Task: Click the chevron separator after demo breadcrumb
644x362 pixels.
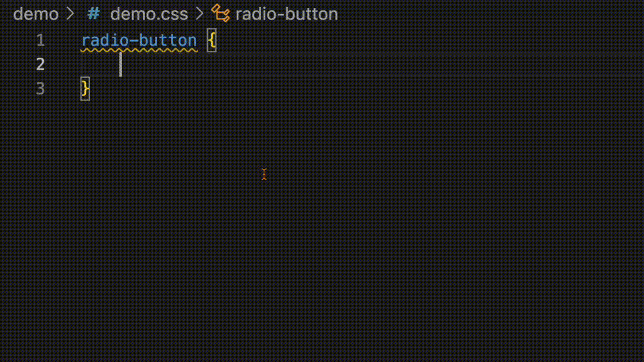Action: pos(70,14)
